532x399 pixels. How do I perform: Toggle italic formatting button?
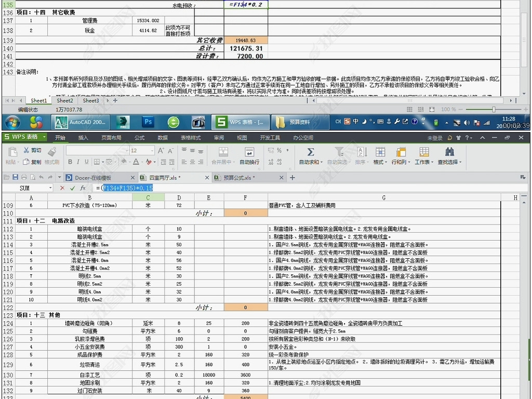click(77, 162)
